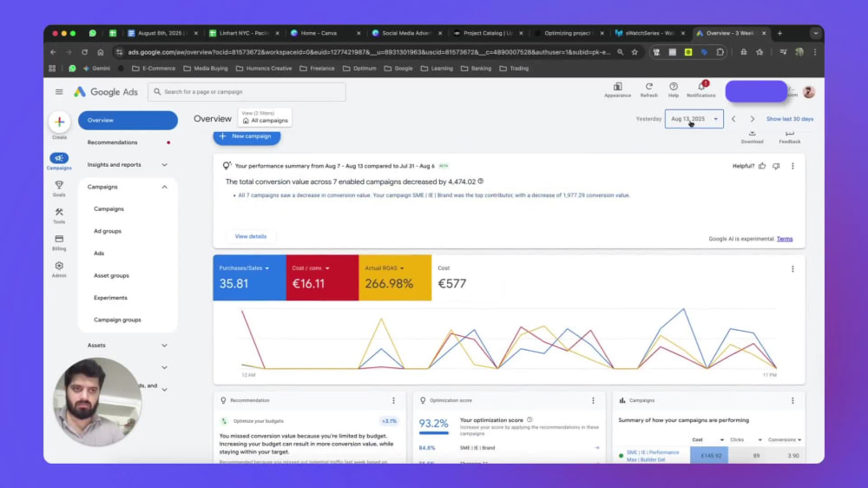Click Show last 30 days link

[790, 119]
